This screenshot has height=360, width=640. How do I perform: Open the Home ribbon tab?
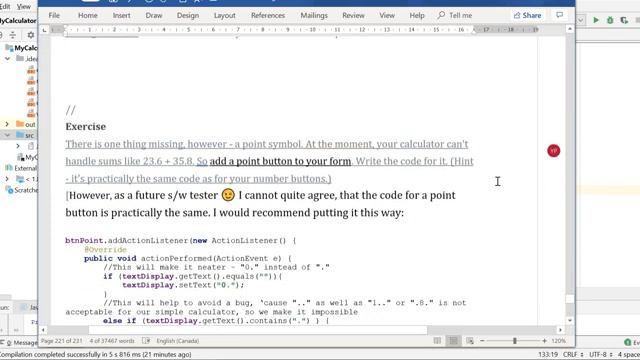(88, 16)
